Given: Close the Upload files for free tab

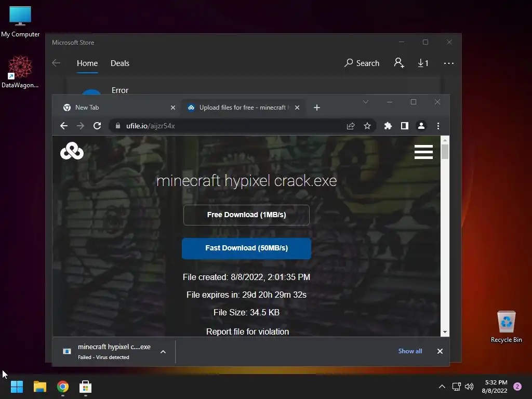Looking at the screenshot, I should click(x=297, y=108).
